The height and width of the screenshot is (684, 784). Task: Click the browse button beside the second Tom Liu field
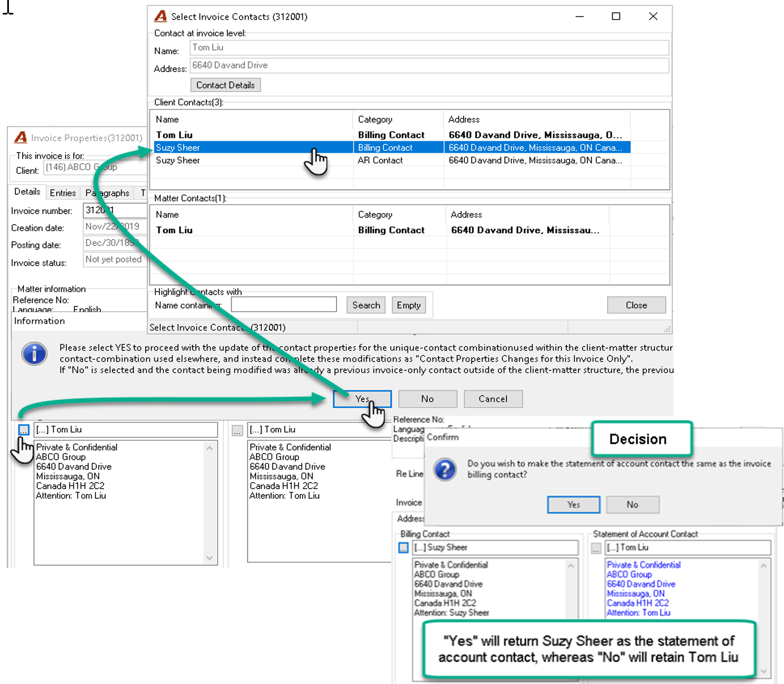(237, 431)
